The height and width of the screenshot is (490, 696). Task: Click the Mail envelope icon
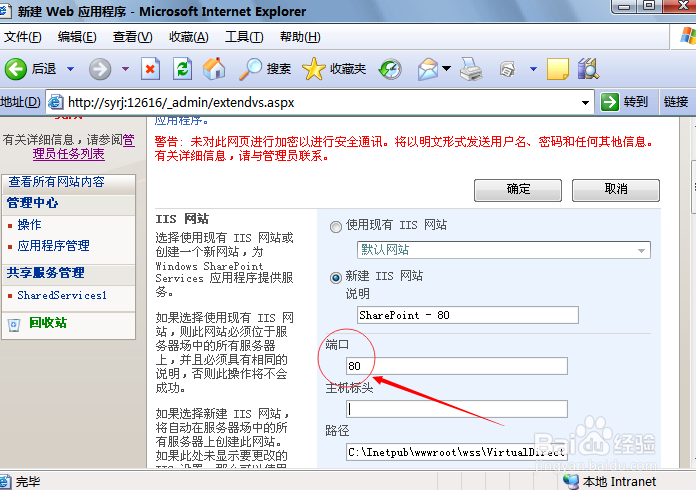click(428, 69)
